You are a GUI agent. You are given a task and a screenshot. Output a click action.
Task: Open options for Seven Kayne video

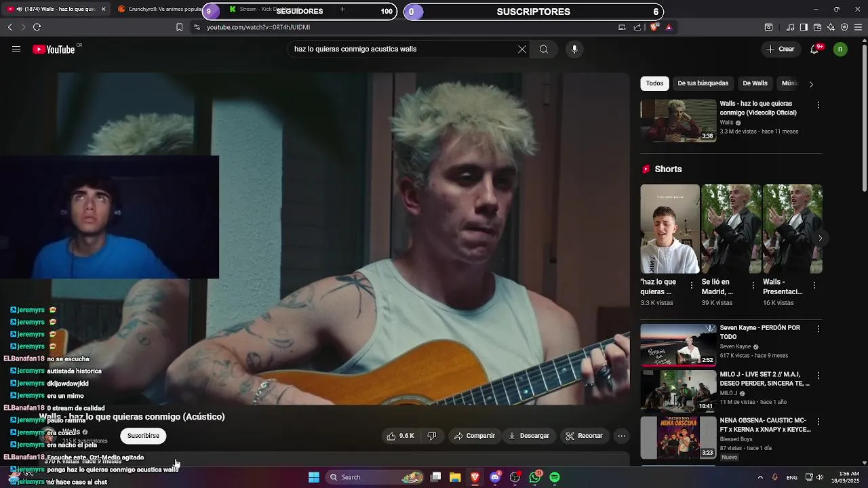point(818,329)
